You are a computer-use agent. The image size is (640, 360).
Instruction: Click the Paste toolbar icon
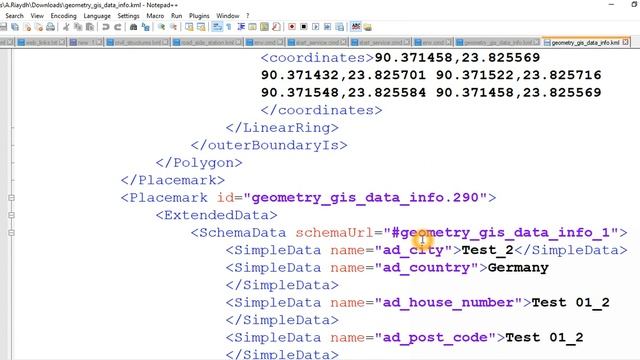pos(90,27)
